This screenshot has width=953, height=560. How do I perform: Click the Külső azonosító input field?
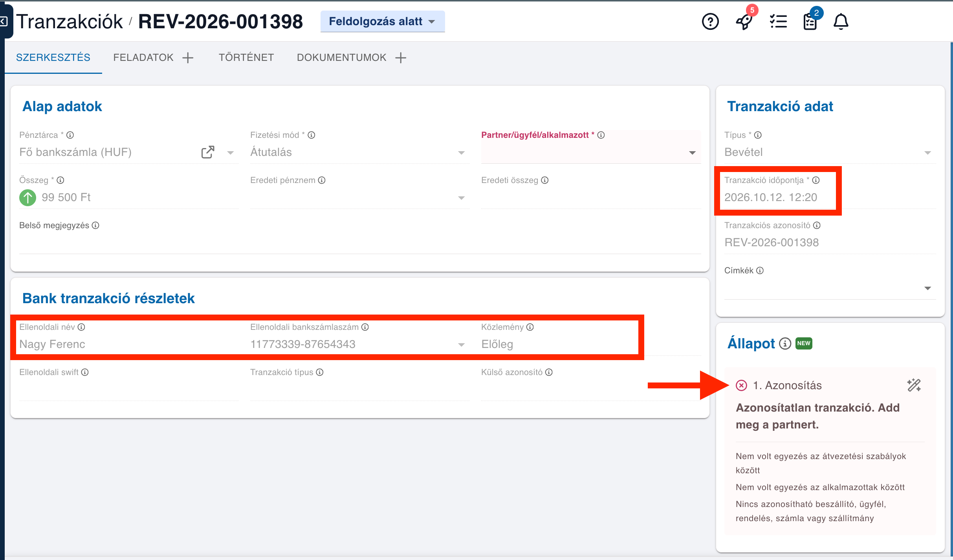click(591, 390)
